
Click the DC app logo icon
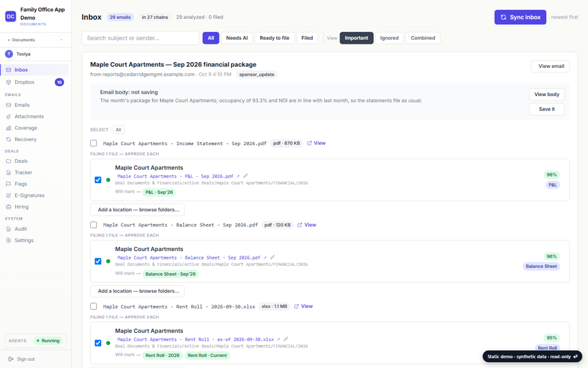(x=10, y=16)
